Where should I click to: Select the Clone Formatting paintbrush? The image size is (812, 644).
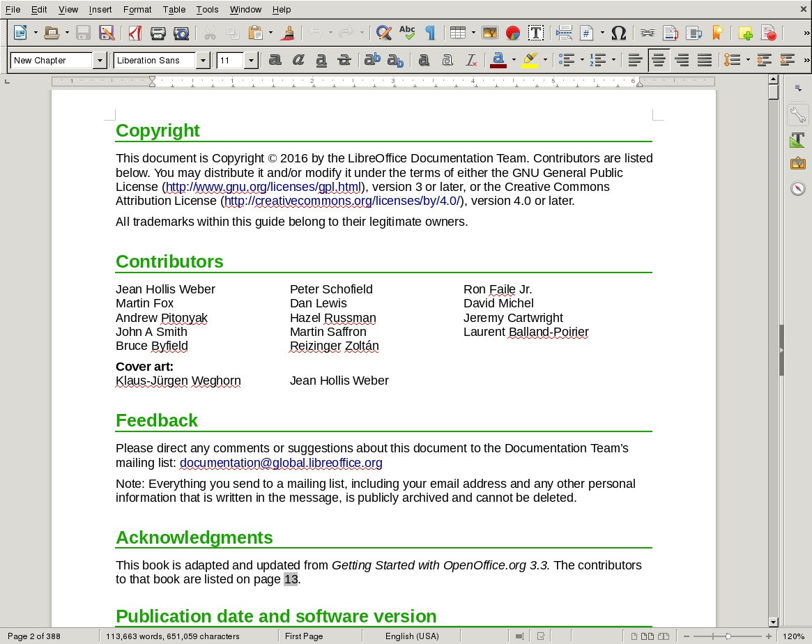[x=287, y=33]
